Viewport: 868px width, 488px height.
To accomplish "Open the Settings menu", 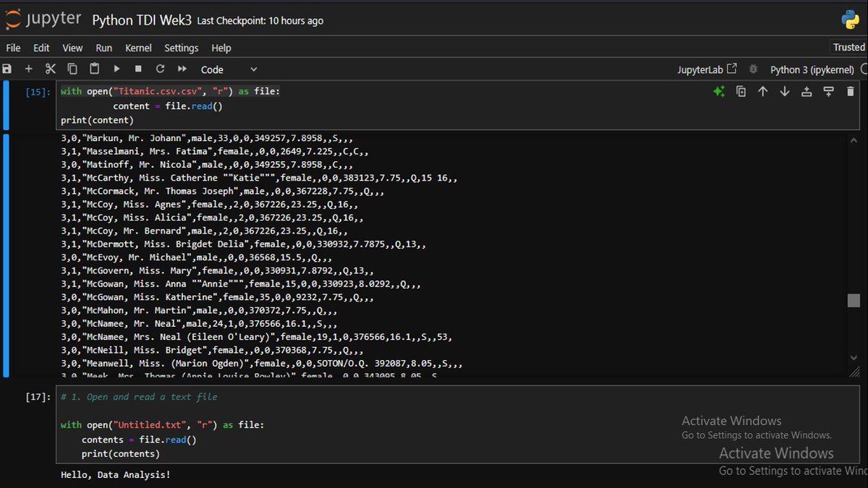I will [181, 48].
